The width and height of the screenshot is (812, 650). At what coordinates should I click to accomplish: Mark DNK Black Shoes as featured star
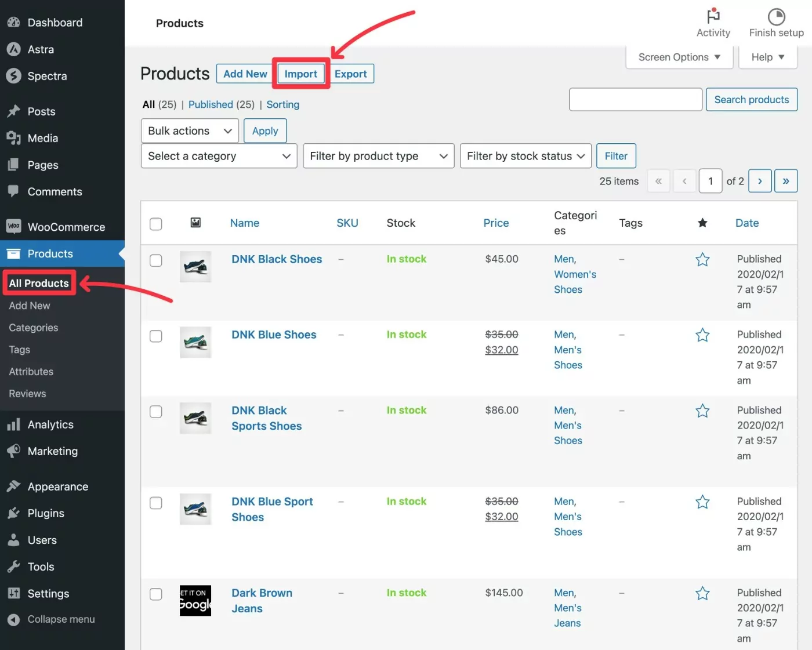coord(702,260)
